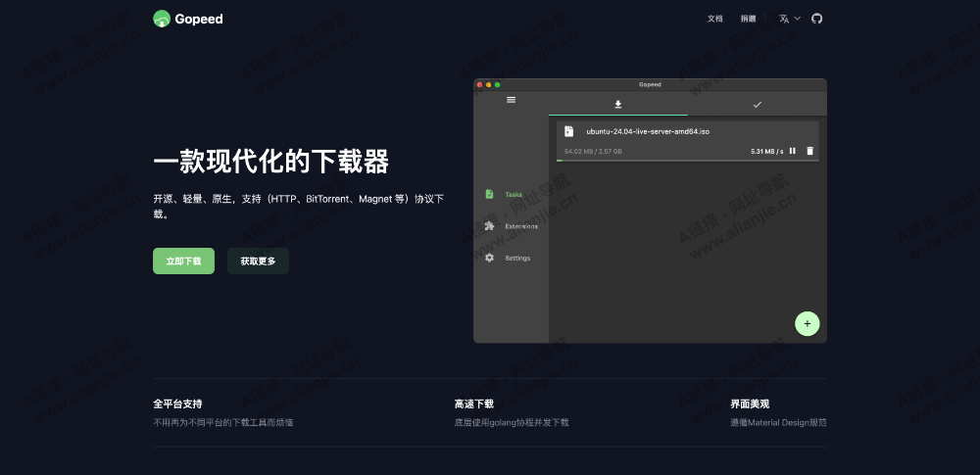Expand the language selector chevron
980x475 pixels.
[797, 19]
